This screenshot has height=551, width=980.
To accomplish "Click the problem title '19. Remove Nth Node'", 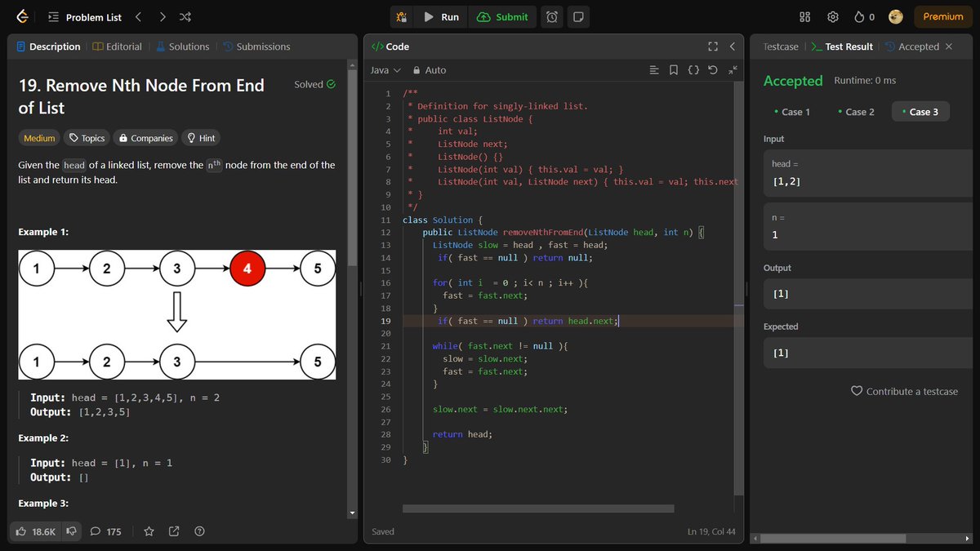I will [140, 96].
